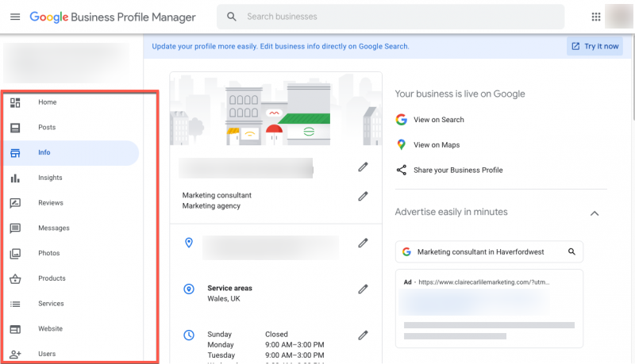Open the blurred account avatar
The width and height of the screenshot is (635, 364).
pyautogui.click(x=618, y=17)
